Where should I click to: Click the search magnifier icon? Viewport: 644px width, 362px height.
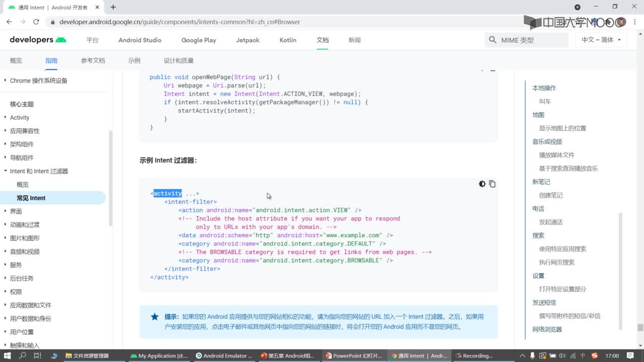point(493,40)
